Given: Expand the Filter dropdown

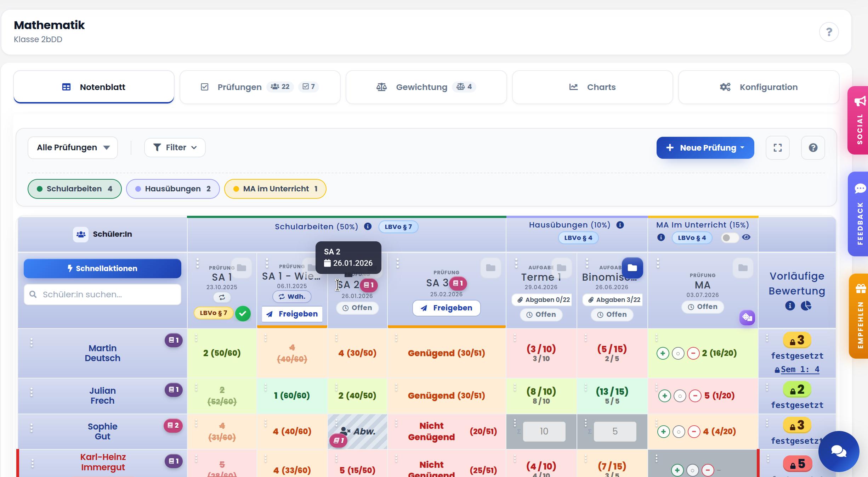Looking at the screenshot, I should pyautogui.click(x=175, y=147).
